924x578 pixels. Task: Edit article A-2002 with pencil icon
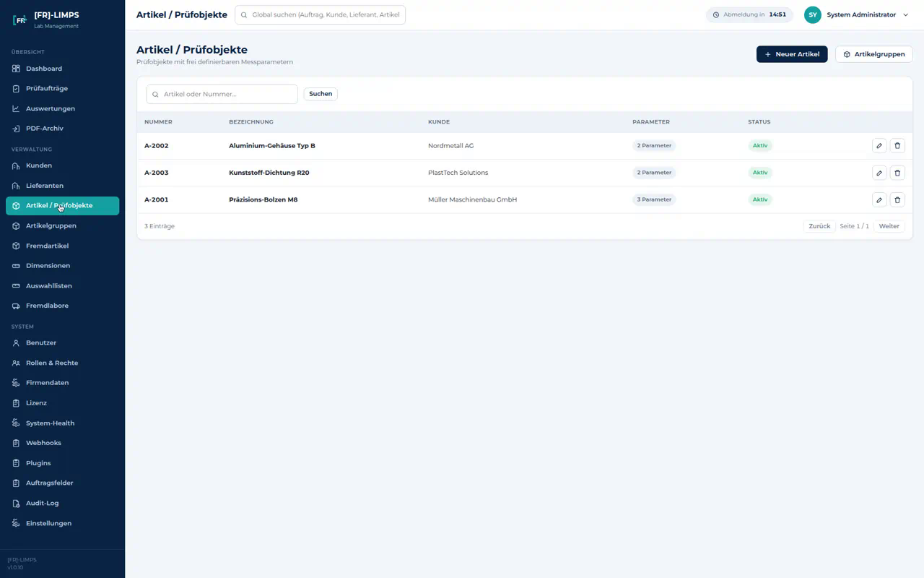click(x=879, y=146)
